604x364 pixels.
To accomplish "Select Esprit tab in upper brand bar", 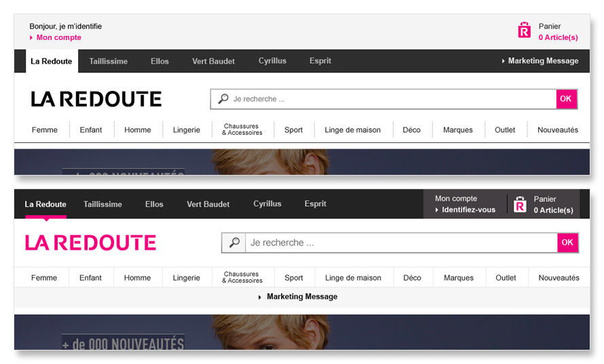I will coord(320,61).
